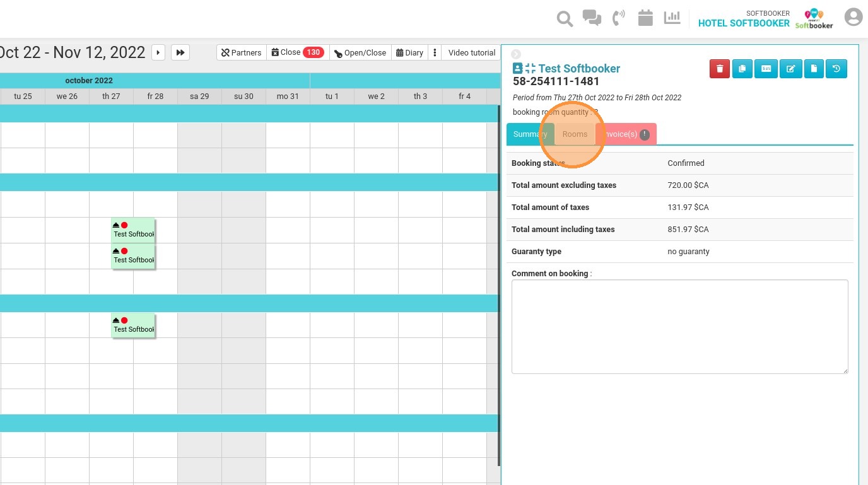Edit booking with pencil icon button
Viewport: 868px width, 485px height.
790,69
